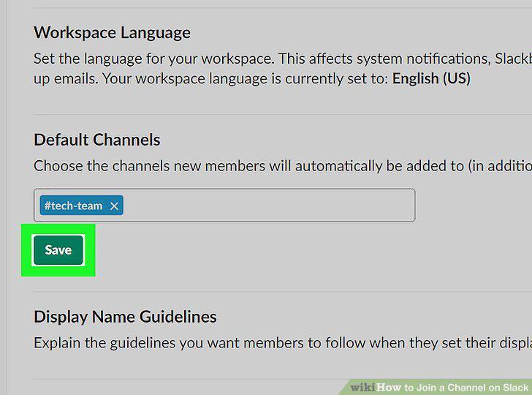
Task: Select the #tech-team channel chip label
Action: tap(73, 206)
